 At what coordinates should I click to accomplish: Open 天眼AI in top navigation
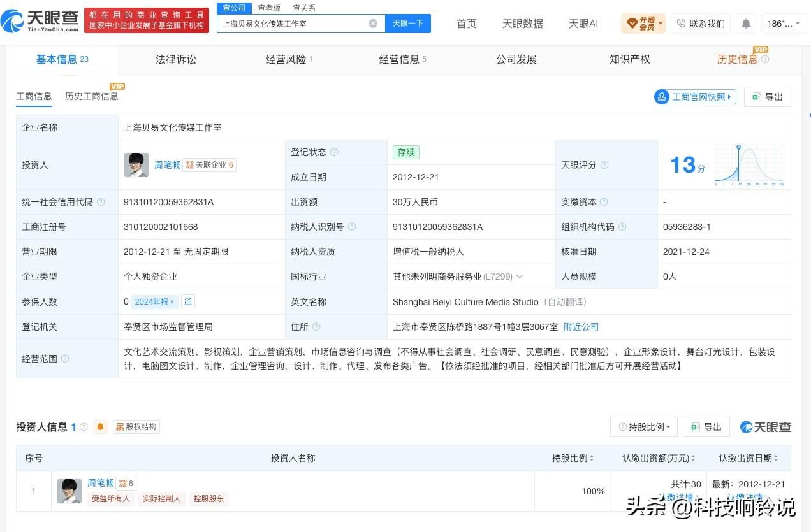pyautogui.click(x=583, y=24)
